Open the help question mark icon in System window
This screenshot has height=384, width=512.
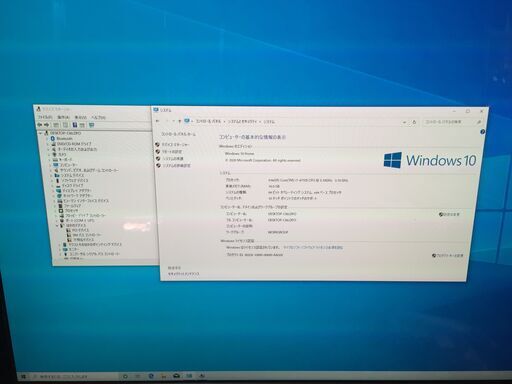click(x=482, y=132)
